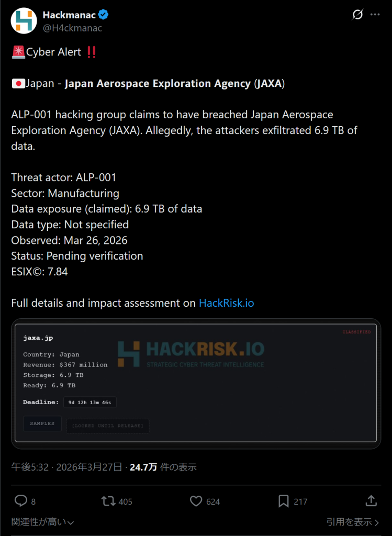Open the HackRisk.io link
This screenshot has width=392, height=536.
(226, 303)
